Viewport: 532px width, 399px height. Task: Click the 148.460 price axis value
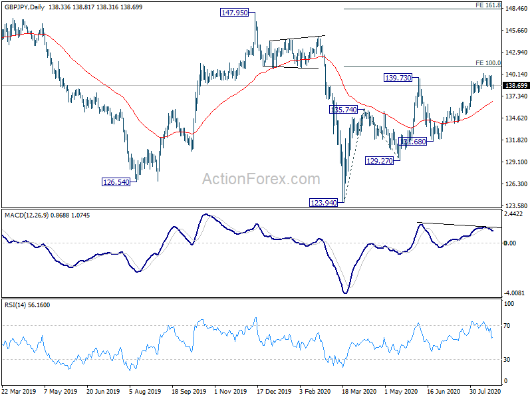coord(516,9)
